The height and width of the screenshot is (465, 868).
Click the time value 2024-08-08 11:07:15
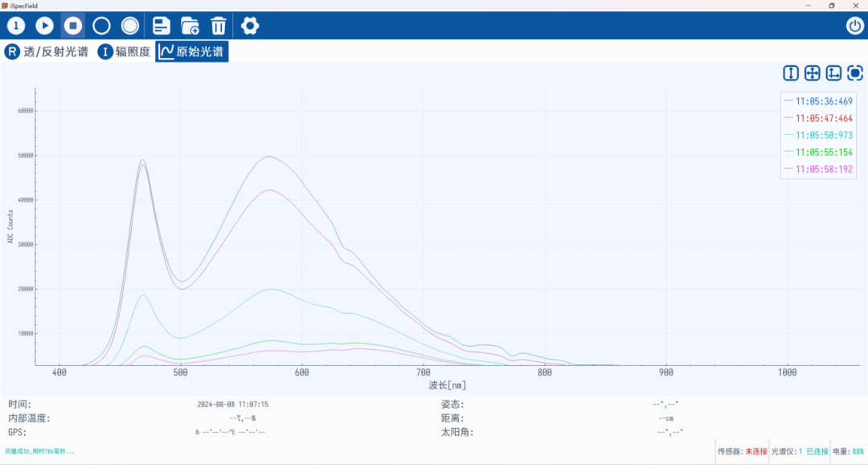click(232, 405)
